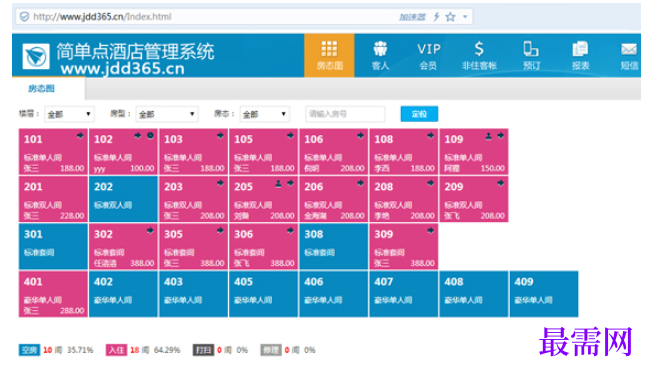Click the dark 打扫 cleaning legend swatch
Screen dimensions: 651x373
click(x=203, y=350)
